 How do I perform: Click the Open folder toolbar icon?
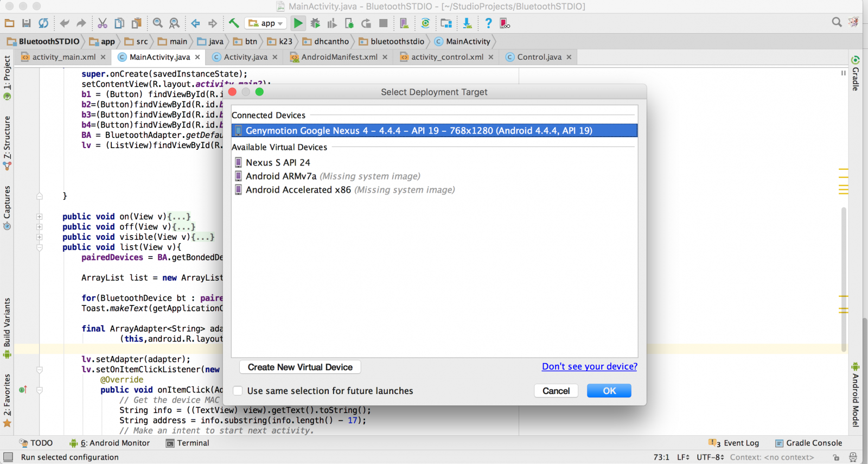click(x=9, y=23)
